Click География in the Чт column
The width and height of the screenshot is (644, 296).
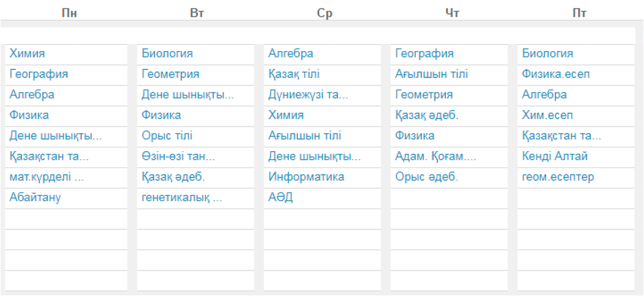coord(424,53)
